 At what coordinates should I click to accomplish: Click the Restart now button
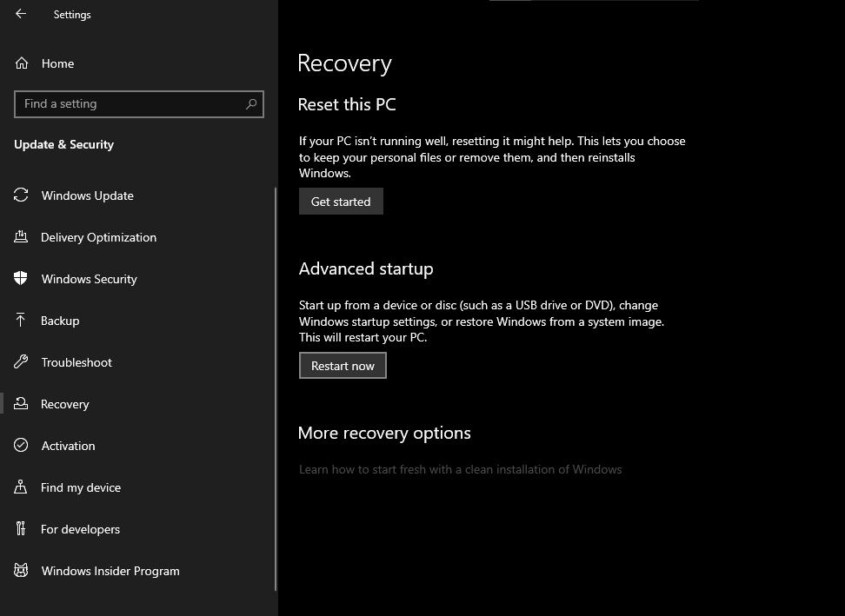[x=343, y=366]
